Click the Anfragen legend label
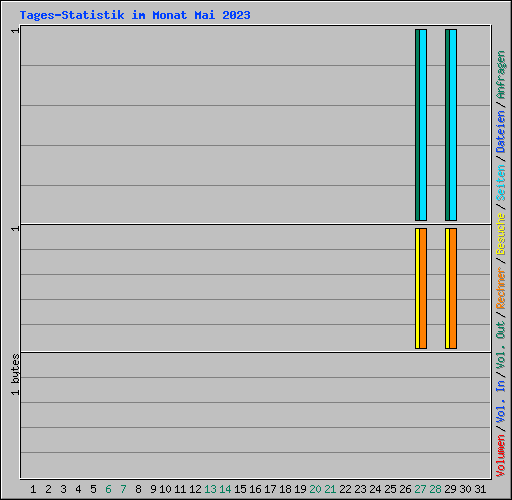The image size is (512, 500). click(x=501, y=75)
